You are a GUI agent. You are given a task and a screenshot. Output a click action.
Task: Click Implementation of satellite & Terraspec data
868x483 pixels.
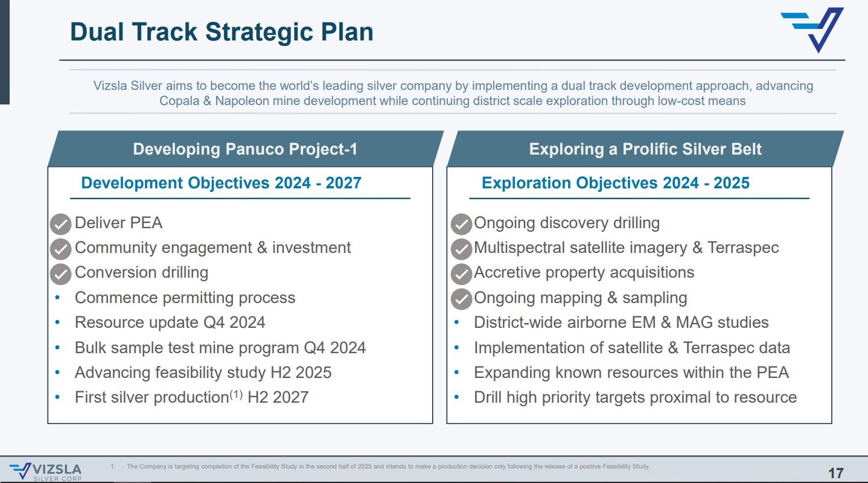pos(631,348)
